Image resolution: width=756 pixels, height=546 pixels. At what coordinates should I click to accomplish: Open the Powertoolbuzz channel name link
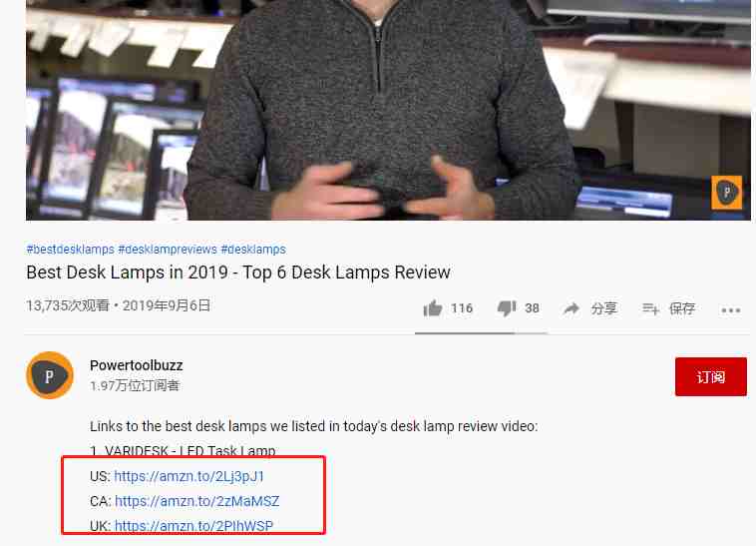tap(136, 365)
